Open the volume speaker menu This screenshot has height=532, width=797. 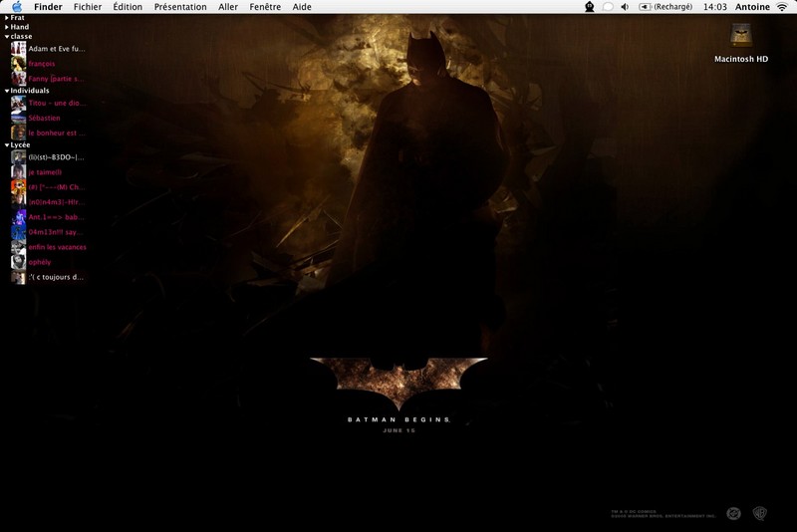(x=625, y=7)
